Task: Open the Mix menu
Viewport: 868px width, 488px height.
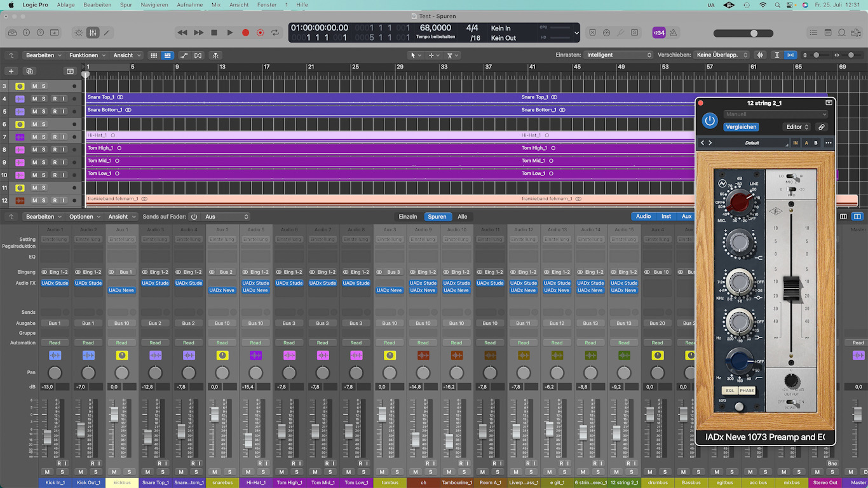Action: click(x=216, y=4)
